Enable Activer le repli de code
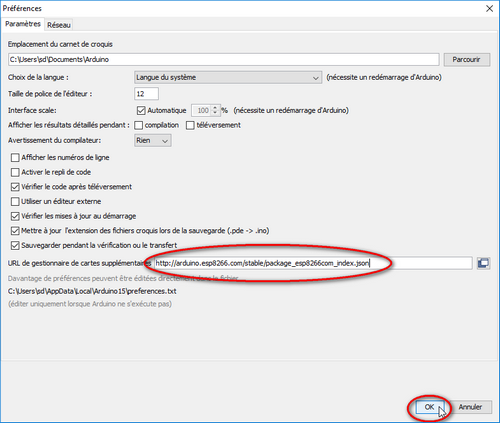Image resolution: width=500 pixels, height=423 pixels. [15, 172]
